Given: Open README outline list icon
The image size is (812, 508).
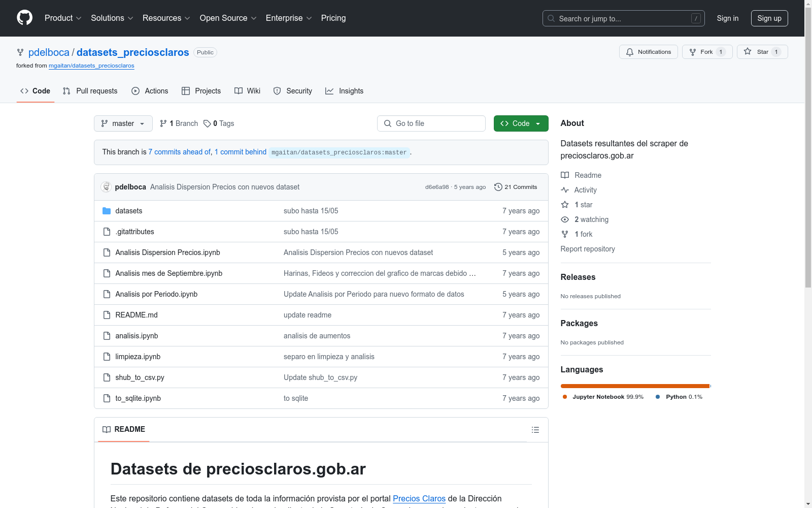Looking at the screenshot, I should (535, 430).
